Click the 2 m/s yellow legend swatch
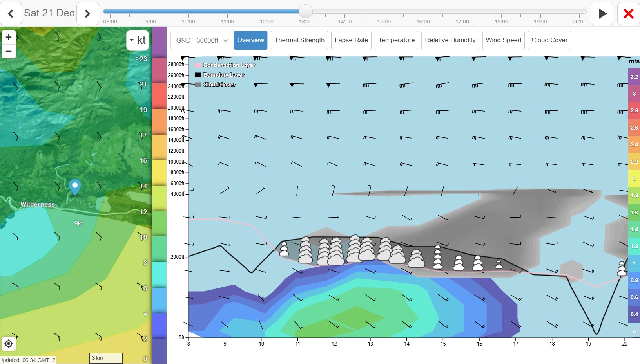 [634, 178]
